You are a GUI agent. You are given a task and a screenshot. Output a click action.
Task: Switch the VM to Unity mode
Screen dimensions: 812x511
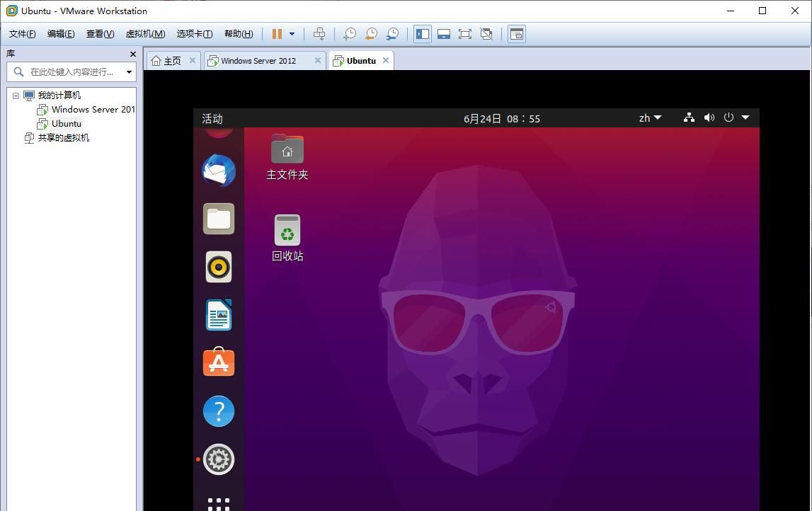click(x=486, y=33)
